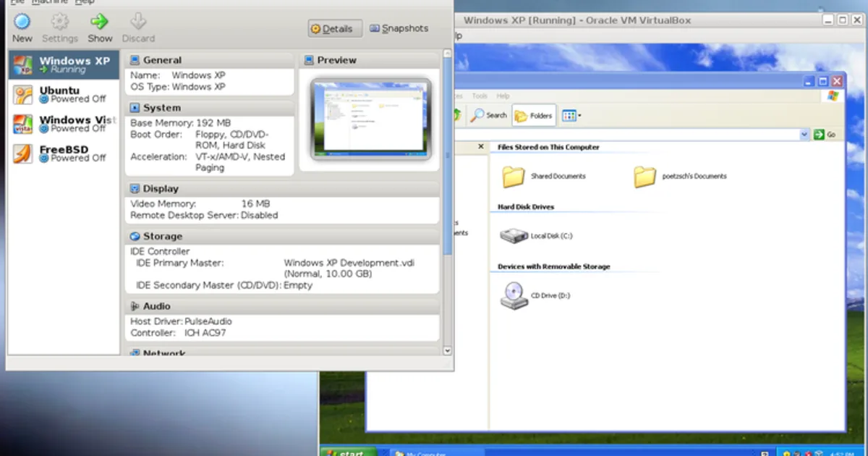The width and height of the screenshot is (868, 456).
Task: Click the Up folder icon in XP toolbar
Action: click(457, 114)
